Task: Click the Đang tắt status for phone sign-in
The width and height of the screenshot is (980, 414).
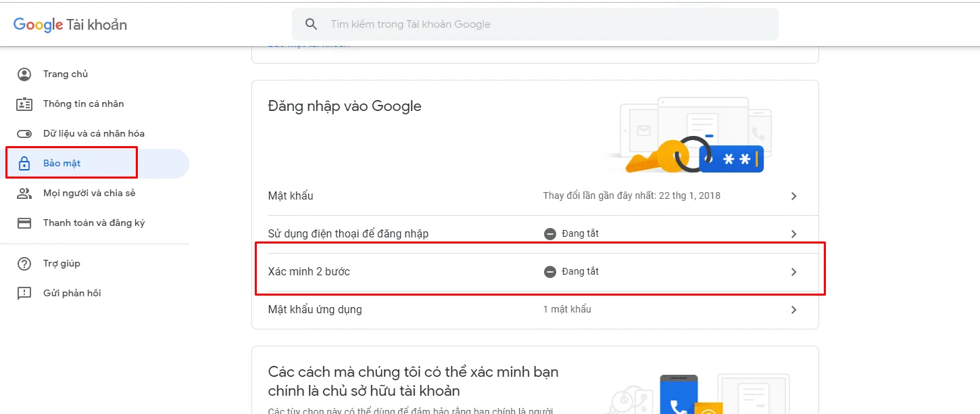Action: (572, 233)
